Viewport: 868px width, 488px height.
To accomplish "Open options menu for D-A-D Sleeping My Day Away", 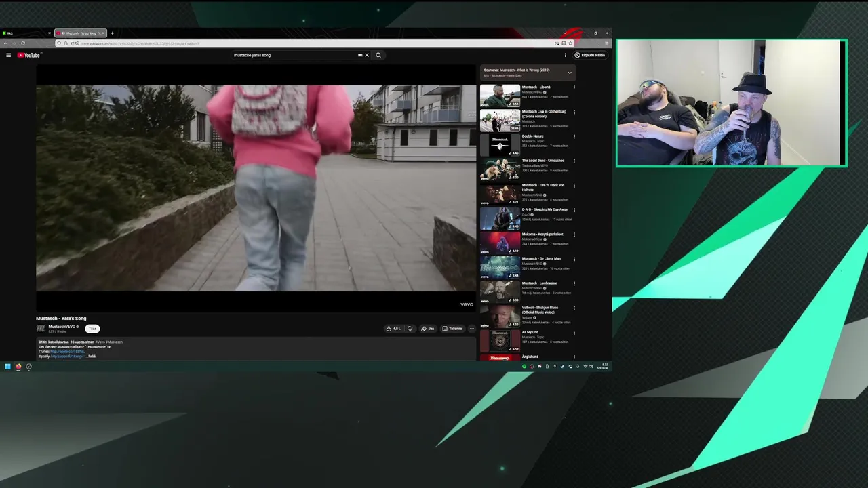I will (574, 210).
